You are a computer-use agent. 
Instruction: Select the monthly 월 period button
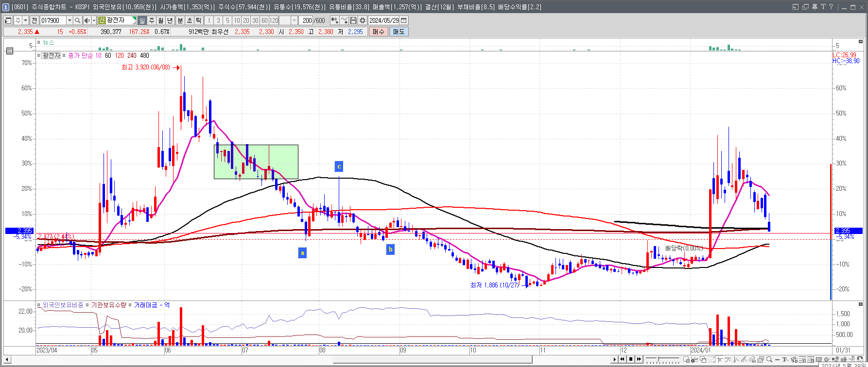(x=161, y=20)
